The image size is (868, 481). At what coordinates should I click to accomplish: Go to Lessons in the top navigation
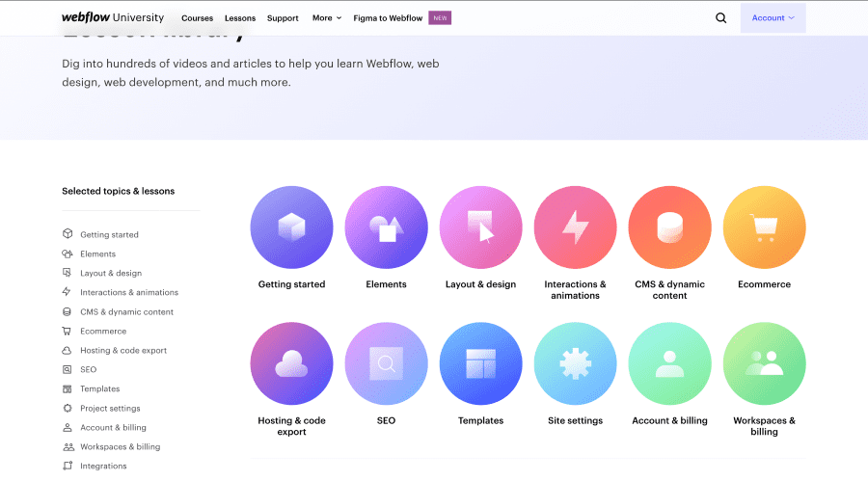240,17
